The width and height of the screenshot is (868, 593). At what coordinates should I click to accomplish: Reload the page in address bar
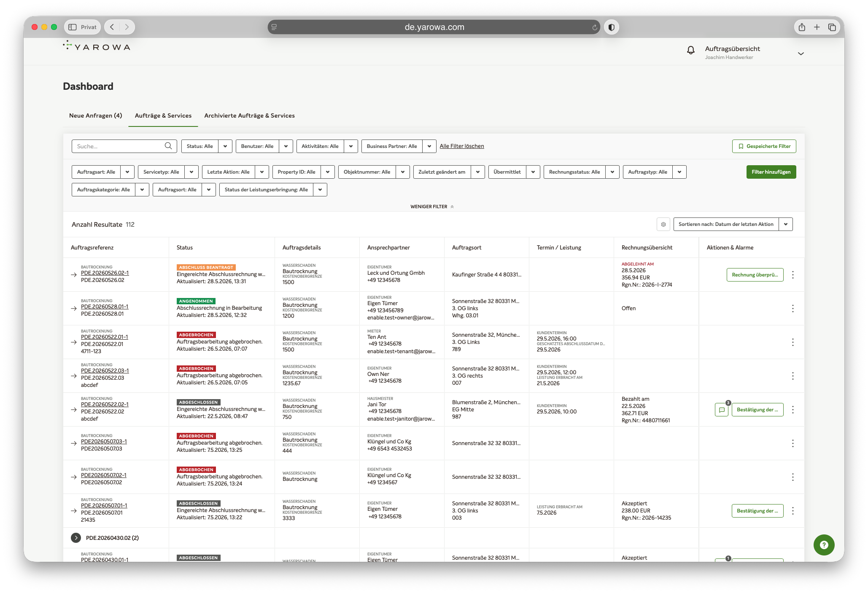(x=595, y=27)
